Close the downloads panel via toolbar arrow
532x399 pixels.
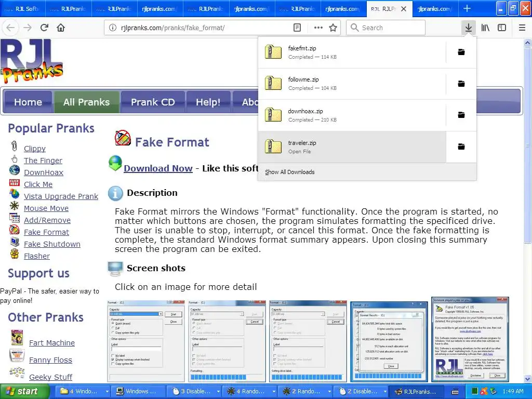tap(468, 28)
